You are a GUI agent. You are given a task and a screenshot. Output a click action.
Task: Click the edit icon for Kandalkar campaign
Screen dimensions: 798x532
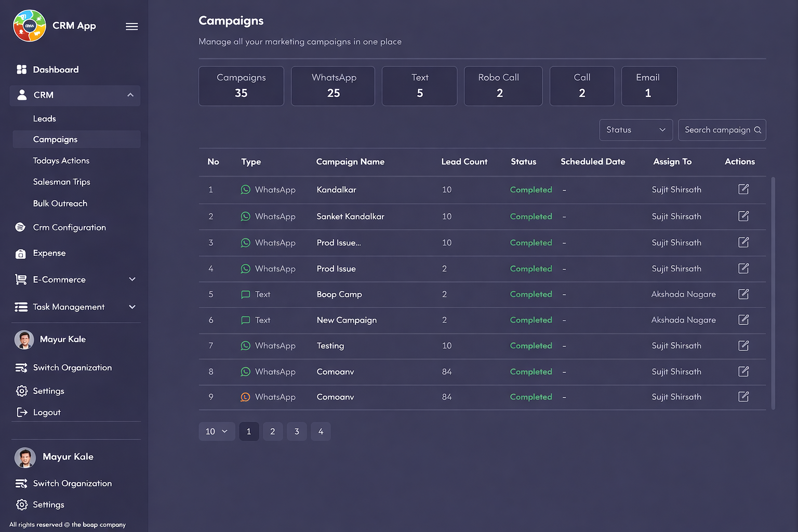click(x=743, y=189)
